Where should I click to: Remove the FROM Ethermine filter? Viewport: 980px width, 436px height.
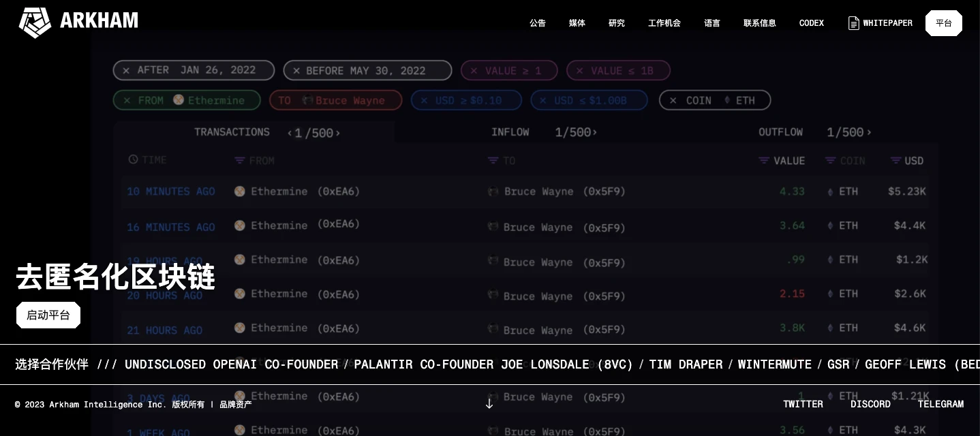tap(127, 100)
